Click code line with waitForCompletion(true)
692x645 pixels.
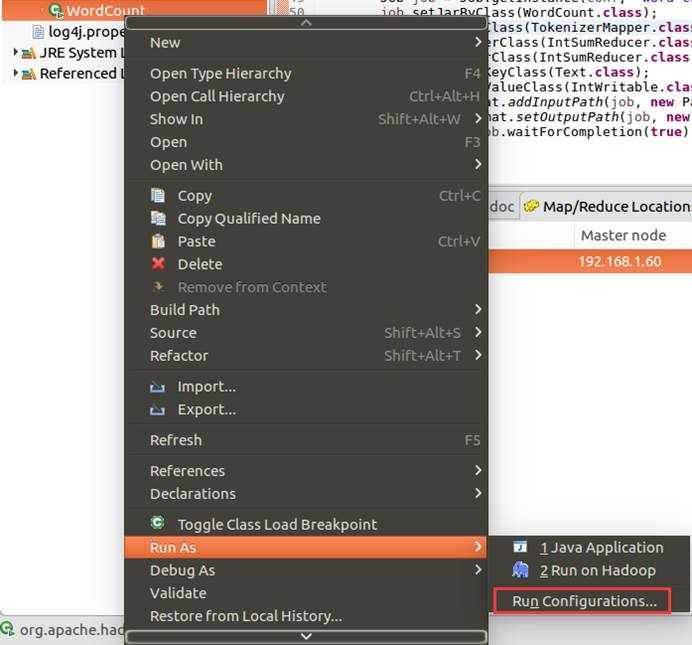point(588,131)
